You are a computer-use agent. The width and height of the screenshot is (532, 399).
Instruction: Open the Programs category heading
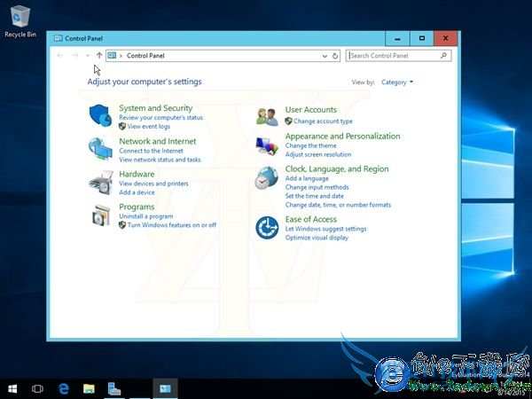137,207
